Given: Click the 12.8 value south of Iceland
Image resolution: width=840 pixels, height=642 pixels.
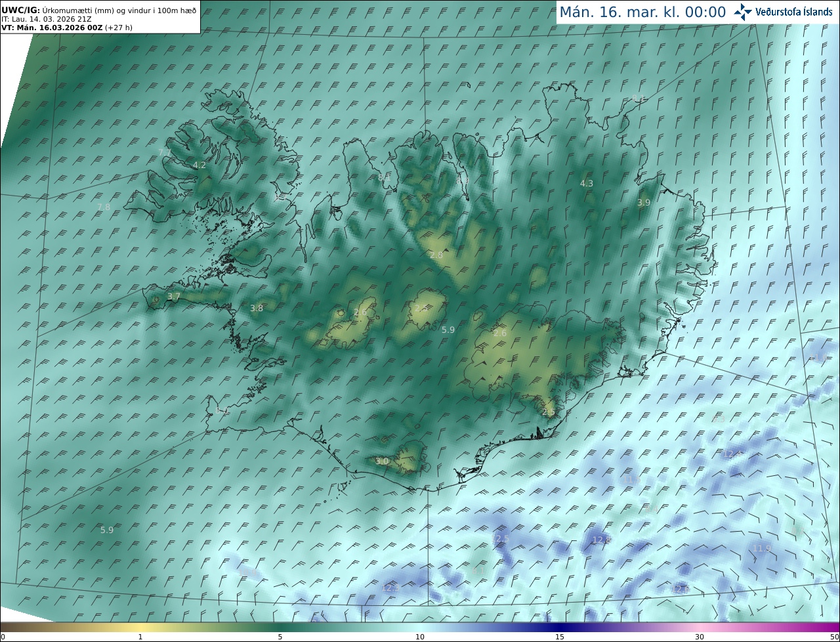Looking at the screenshot, I should pos(601,540).
